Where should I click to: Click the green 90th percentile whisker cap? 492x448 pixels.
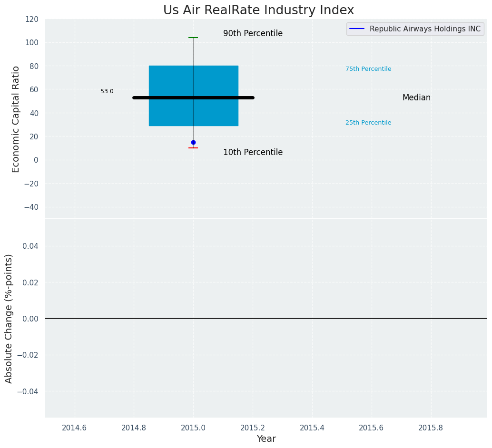[x=193, y=38]
